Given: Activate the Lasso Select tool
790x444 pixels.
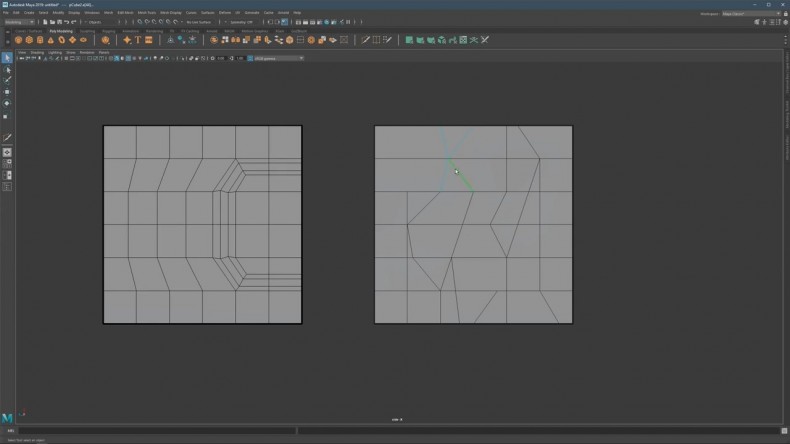Looking at the screenshot, I should coord(7,70).
